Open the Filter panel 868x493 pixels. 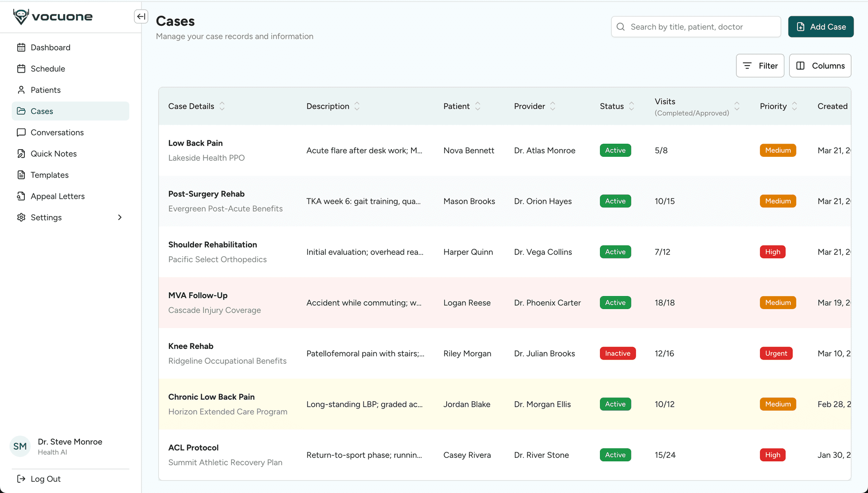pos(760,66)
